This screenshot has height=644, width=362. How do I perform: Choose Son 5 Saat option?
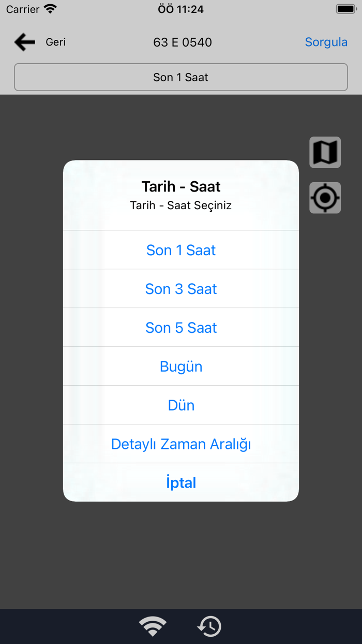click(x=181, y=327)
